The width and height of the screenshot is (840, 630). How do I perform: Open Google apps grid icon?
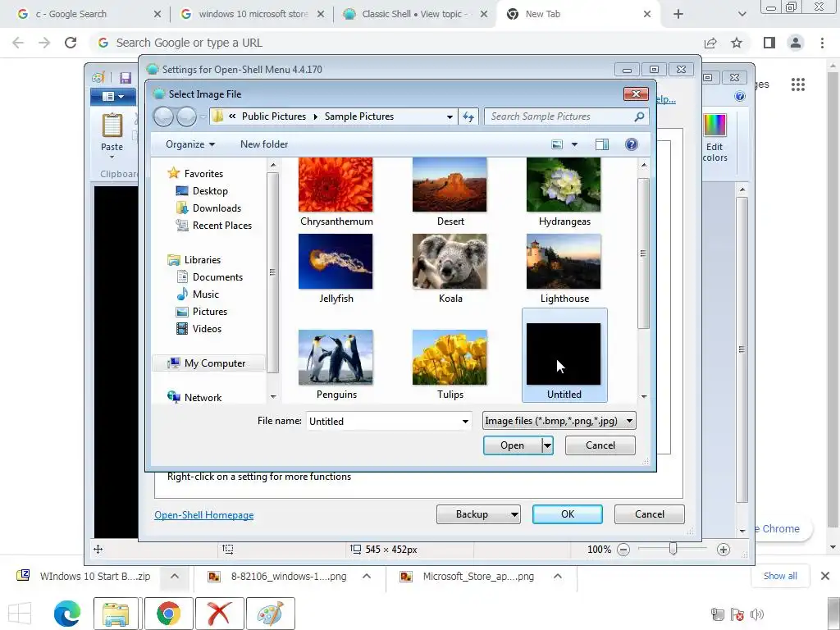(x=797, y=84)
